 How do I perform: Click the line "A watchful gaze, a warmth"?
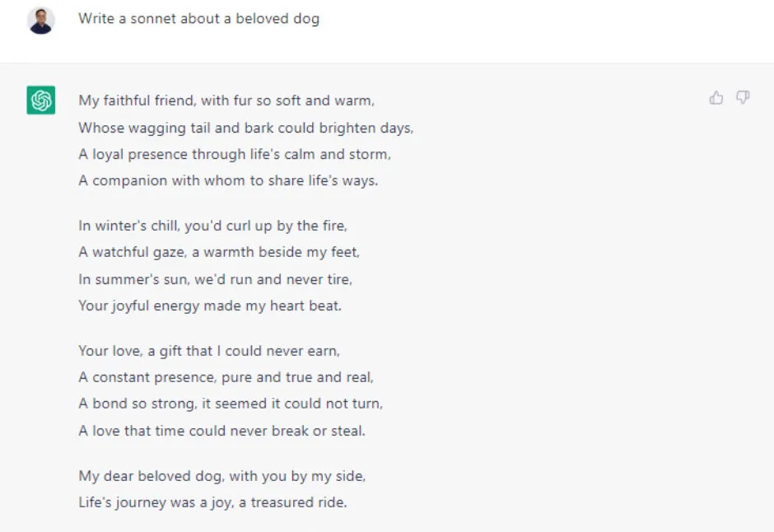coord(219,252)
